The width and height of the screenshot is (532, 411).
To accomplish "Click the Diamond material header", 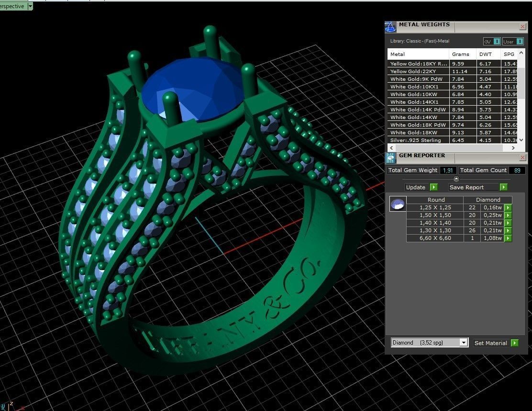I will tap(488, 200).
